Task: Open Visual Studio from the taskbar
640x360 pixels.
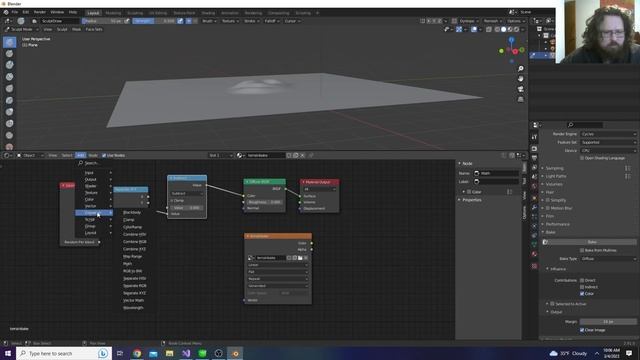Action: pyautogui.click(x=186, y=353)
